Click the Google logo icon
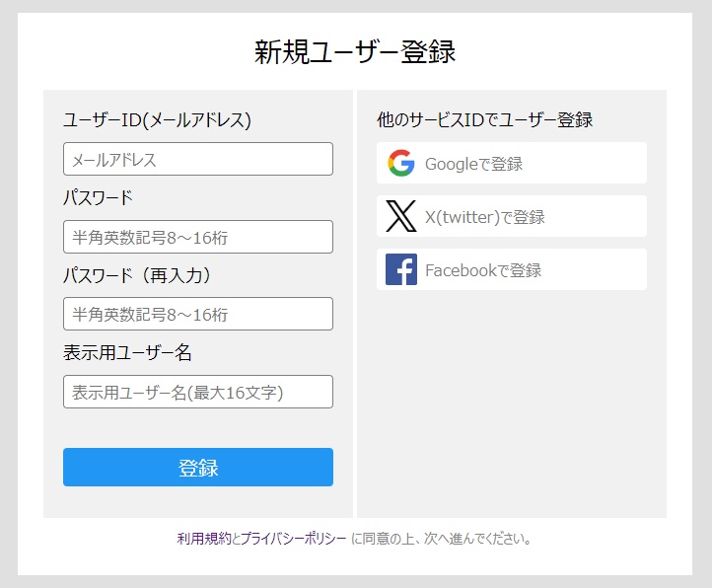712x588 pixels. (401, 163)
